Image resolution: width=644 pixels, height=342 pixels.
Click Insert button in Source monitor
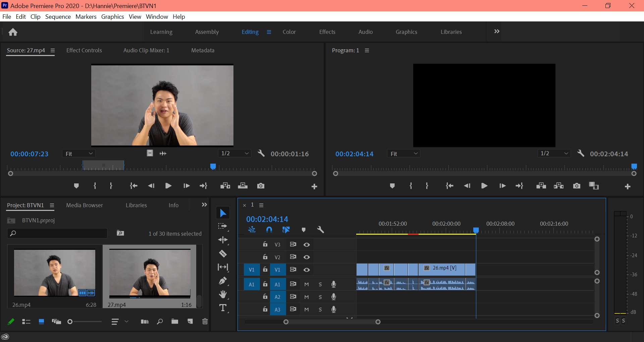coord(225,186)
